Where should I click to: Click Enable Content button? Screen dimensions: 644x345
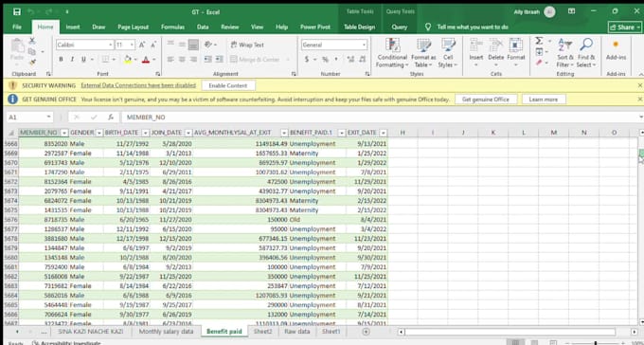point(228,85)
